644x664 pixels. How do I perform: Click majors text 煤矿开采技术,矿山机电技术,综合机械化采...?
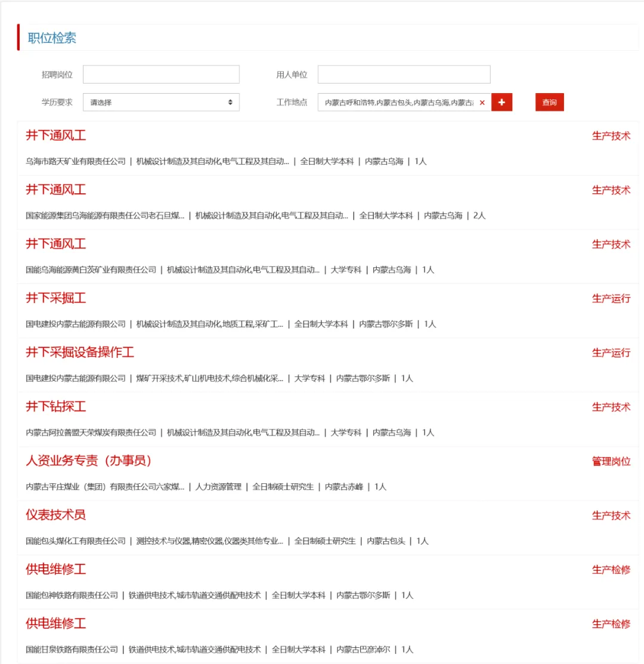pos(210,378)
